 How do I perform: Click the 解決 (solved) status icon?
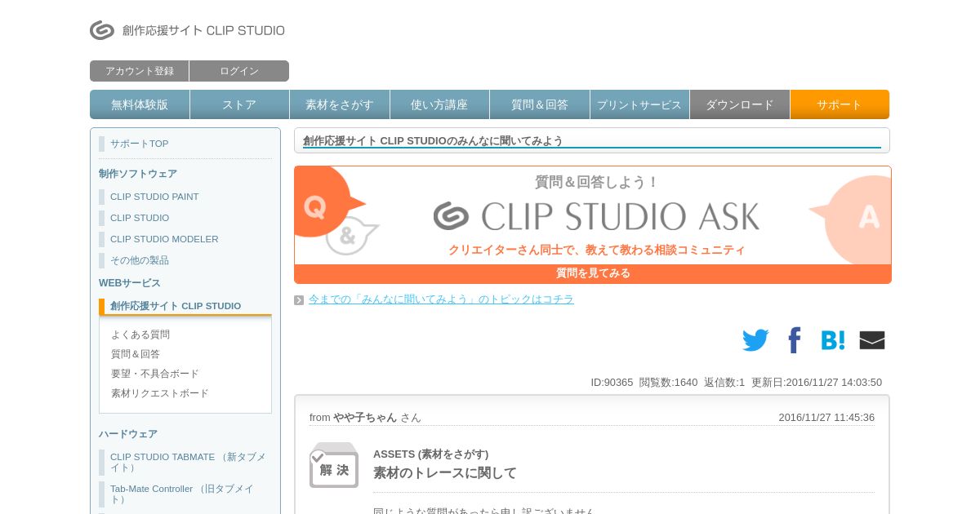click(334, 465)
